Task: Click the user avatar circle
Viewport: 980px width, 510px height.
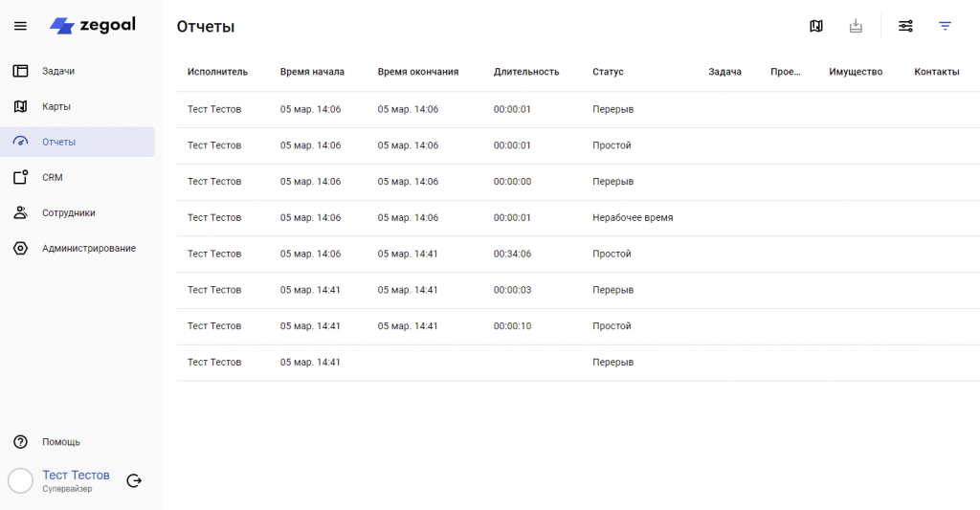Action: [x=20, y=480]
